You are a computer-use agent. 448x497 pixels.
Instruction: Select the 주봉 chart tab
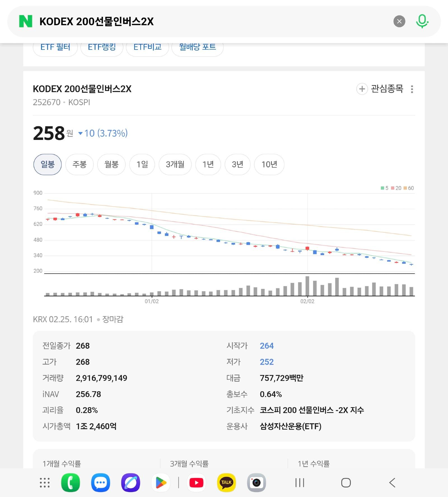79,165
